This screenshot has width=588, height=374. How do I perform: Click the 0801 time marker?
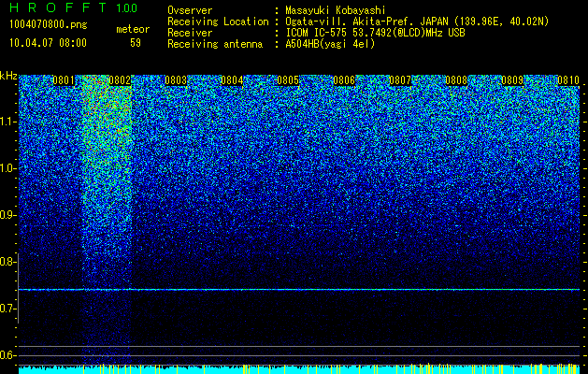pos(64,80)
